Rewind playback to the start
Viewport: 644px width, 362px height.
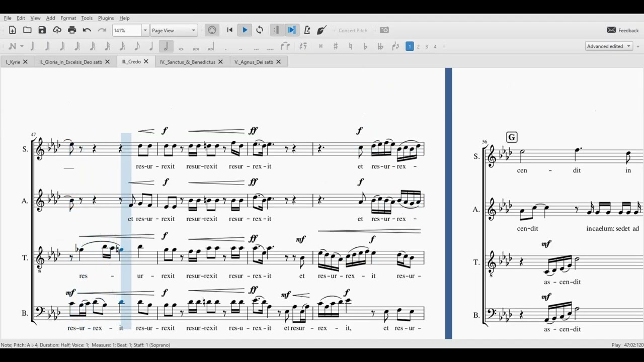coord(230,30)
